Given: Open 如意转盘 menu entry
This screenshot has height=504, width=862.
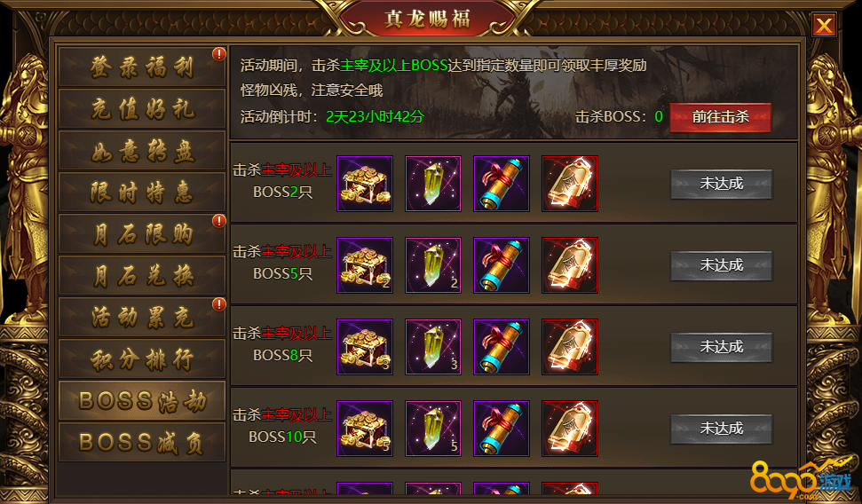Looking at the screenshot, I should (142, 151).
